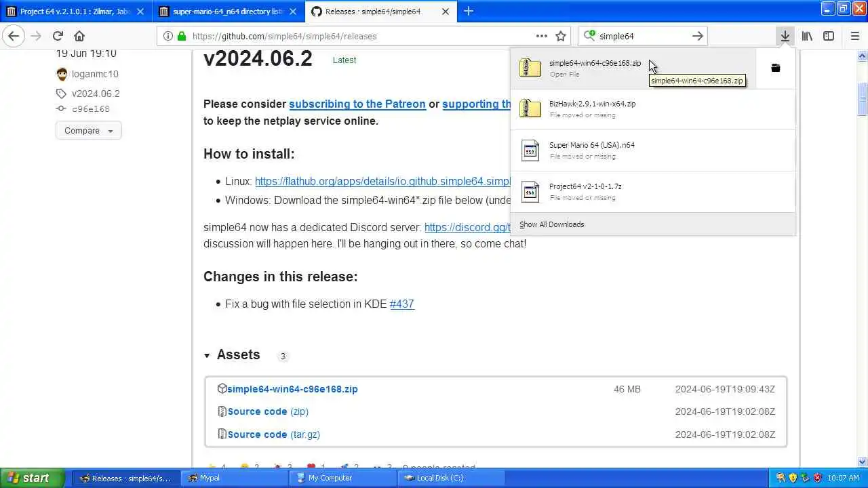This screenshot has width=868, height=488.
Task: Open a new tab with plus
Action: 469,12
